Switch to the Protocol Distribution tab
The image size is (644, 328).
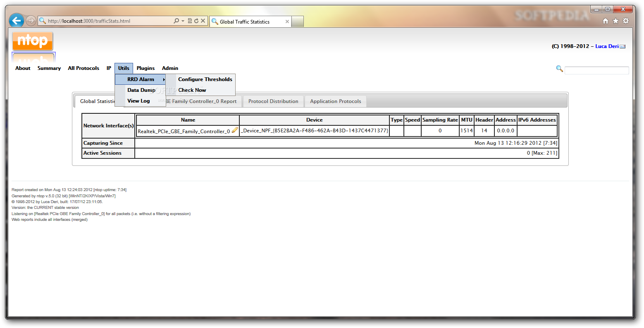pyautogui.click(x=273, y=101)
